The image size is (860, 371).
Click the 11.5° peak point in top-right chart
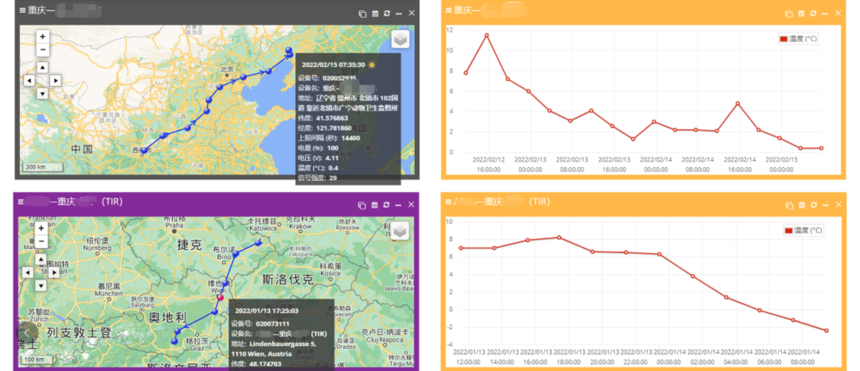click(x=486, y=35)
